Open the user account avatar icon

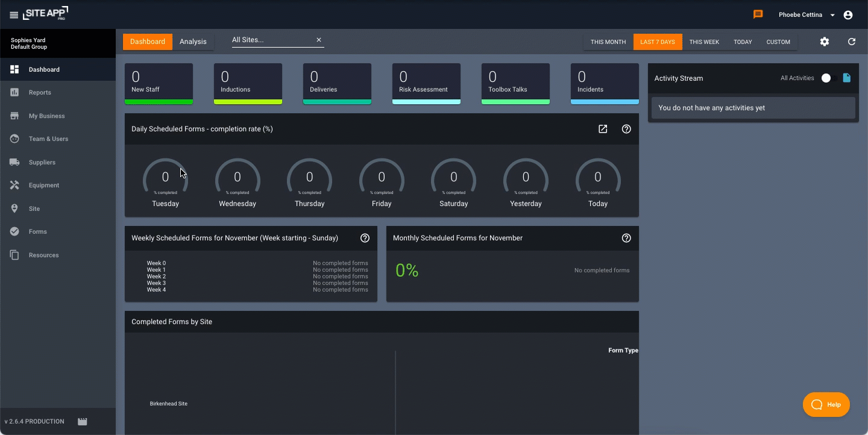tap(848, 15)
